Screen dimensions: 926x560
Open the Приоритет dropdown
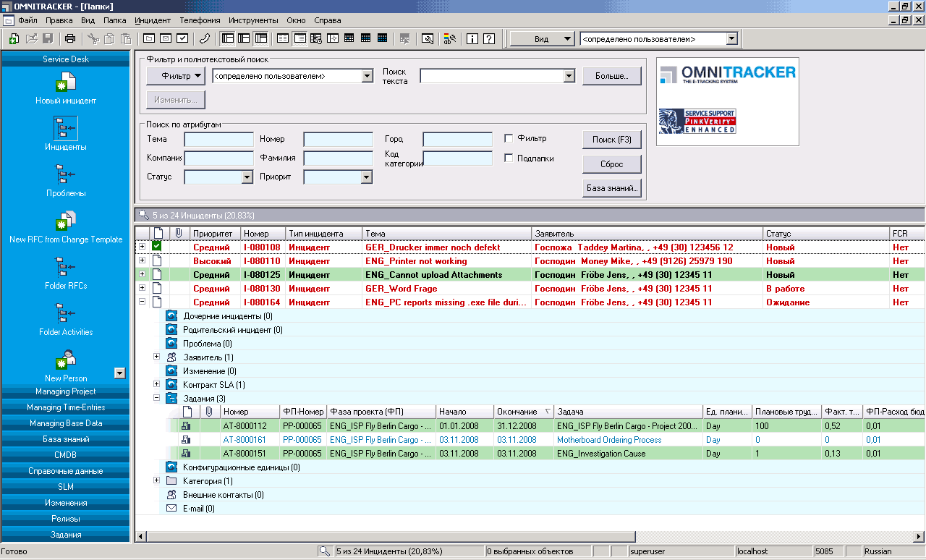366,177
